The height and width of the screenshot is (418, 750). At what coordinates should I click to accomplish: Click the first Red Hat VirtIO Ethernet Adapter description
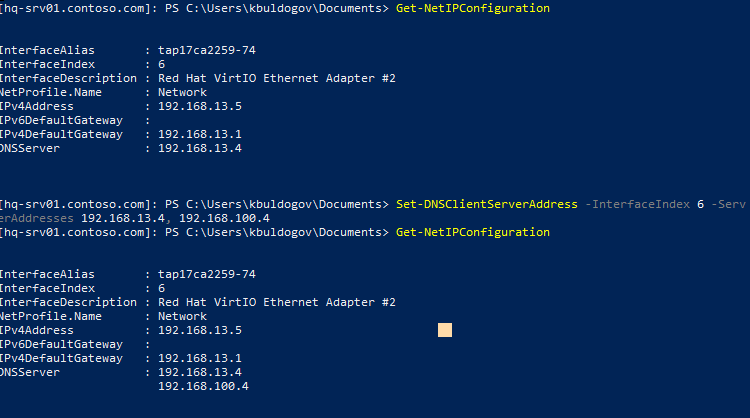pos(277,78)
